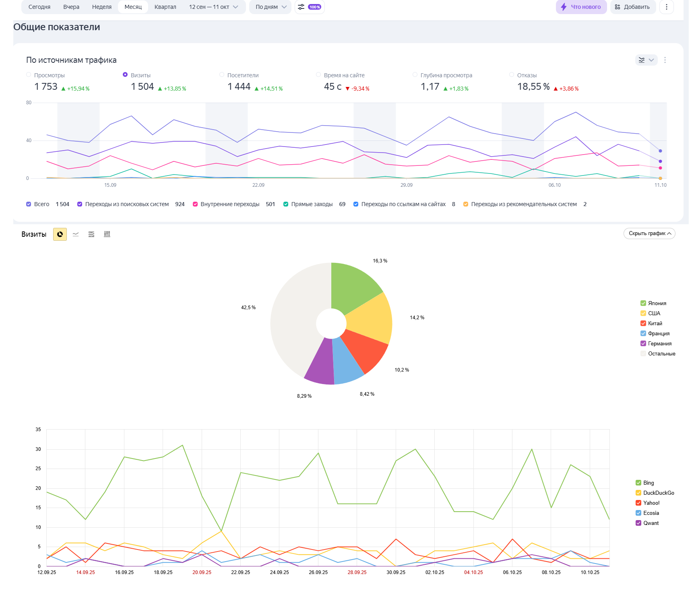Screen dimensions: 700x599
Task: Switch to the stacked area chart icon
Action: point(91,234)
